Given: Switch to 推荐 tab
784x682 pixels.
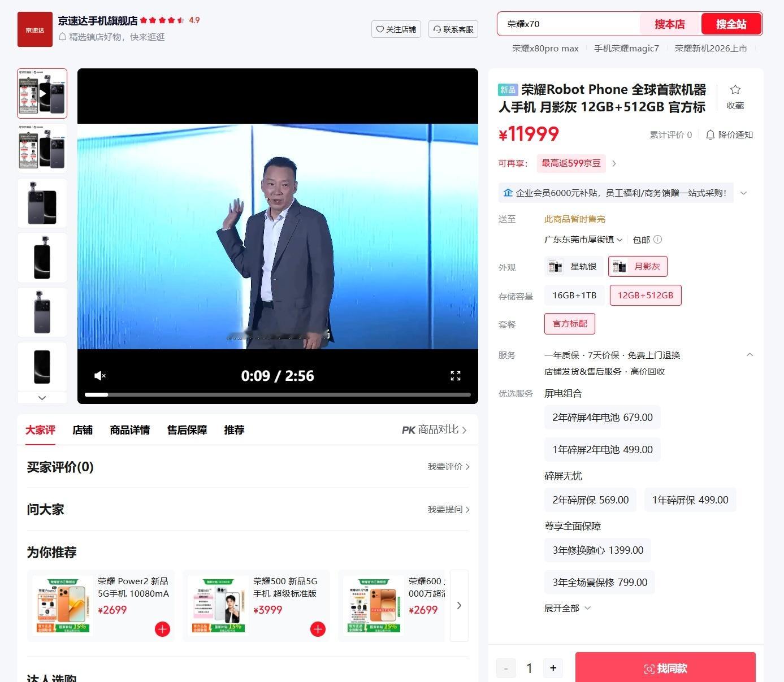Looking at the screenshot, I should click(x=234, y=430).
